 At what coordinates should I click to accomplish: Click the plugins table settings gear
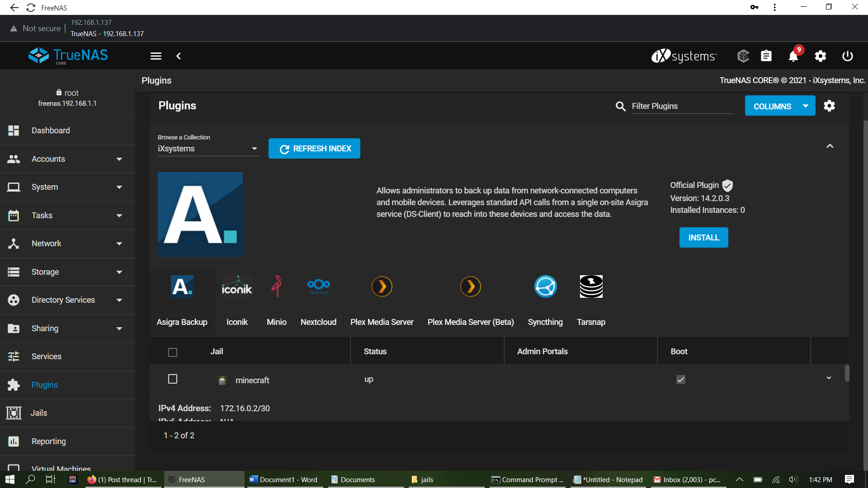coord(829,106)
